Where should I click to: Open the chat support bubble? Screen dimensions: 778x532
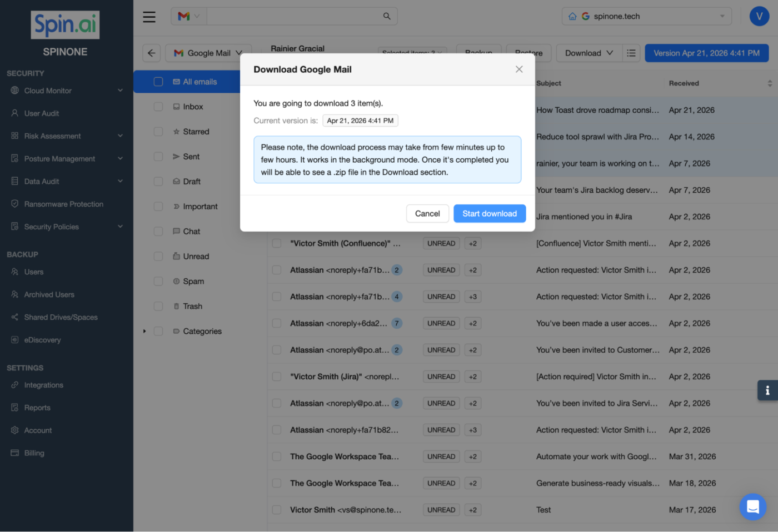point(753,507)
